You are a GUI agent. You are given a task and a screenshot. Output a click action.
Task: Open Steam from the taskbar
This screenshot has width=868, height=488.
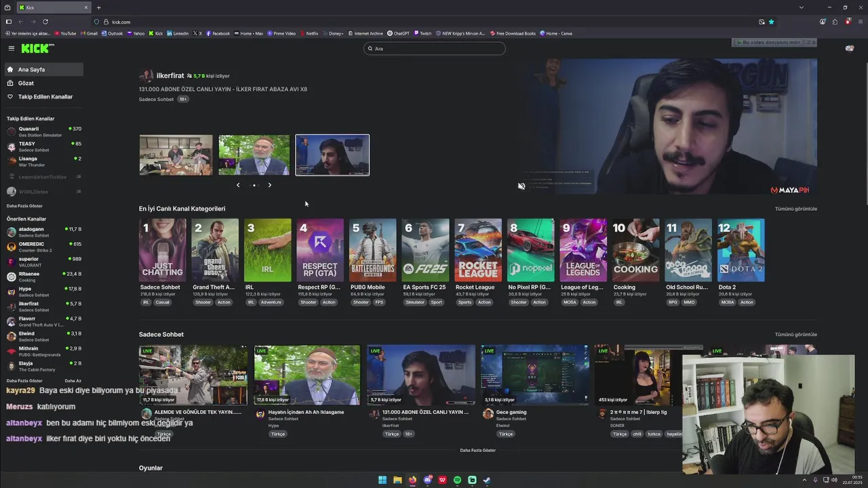(x=487, y=480)
